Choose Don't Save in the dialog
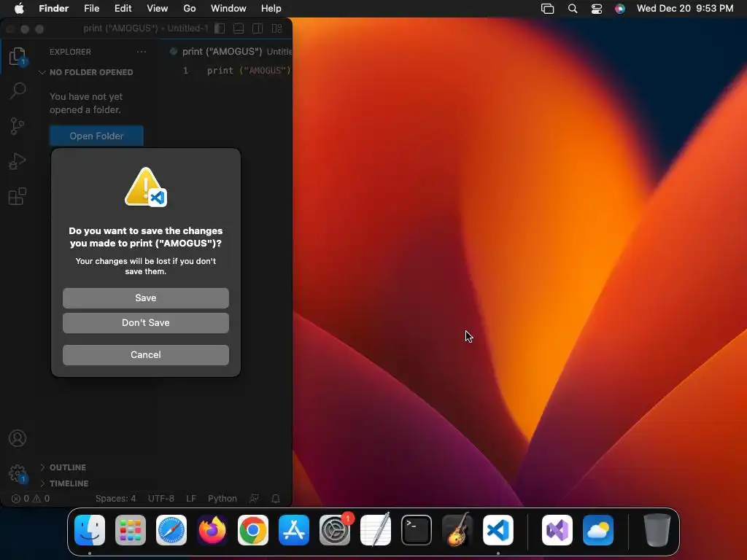The width and height of the screenshot is (747, 560). click(146, 323)
